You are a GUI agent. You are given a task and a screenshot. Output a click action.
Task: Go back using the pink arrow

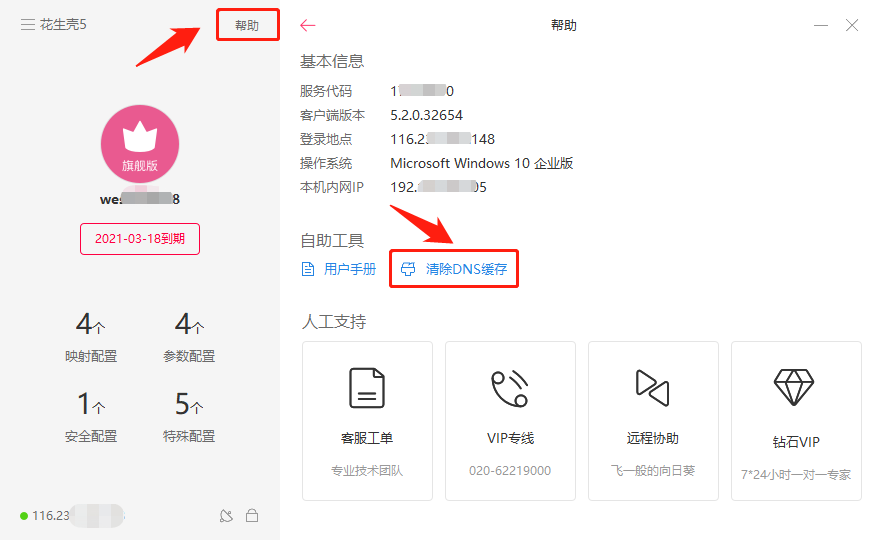coord(308,25)
